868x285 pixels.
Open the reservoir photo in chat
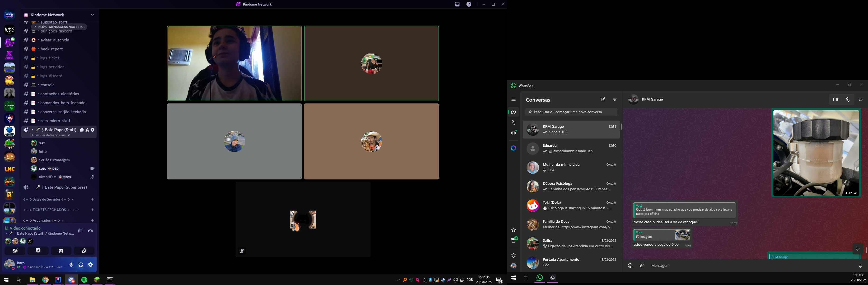tap(816, 153)
